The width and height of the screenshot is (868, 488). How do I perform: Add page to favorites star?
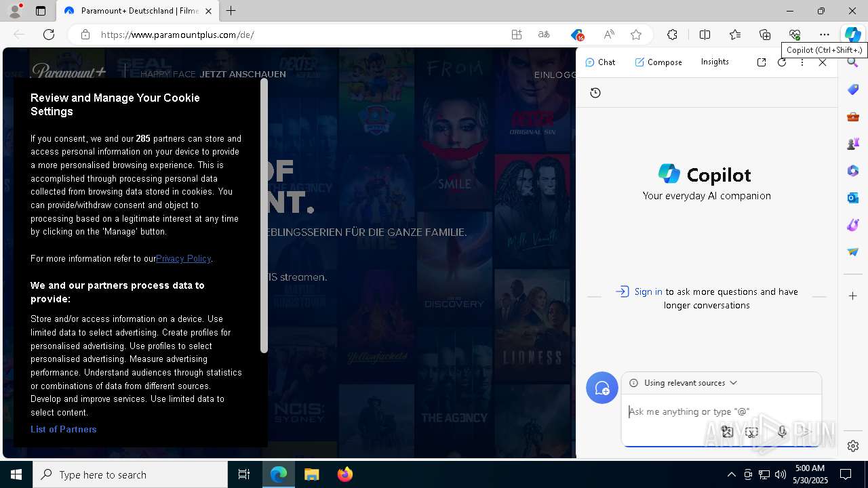(x=636, y=35)
